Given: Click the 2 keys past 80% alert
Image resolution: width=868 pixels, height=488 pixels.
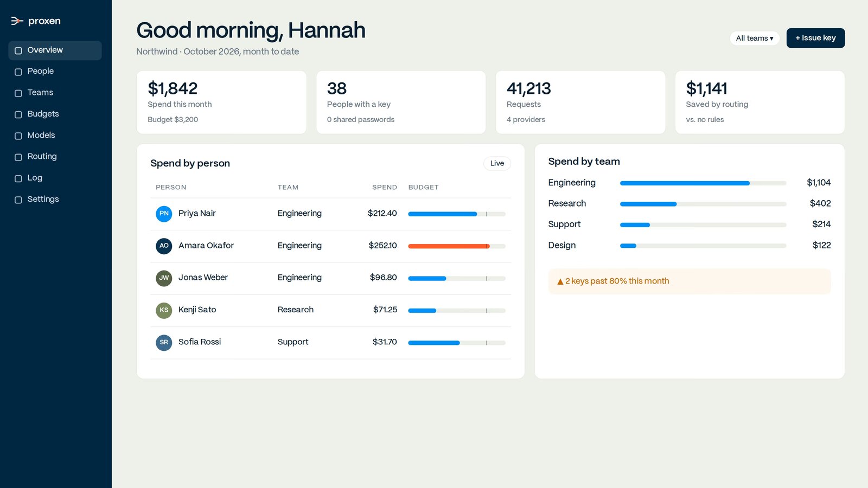Looking at the screenshot, I should pos(690,281).
